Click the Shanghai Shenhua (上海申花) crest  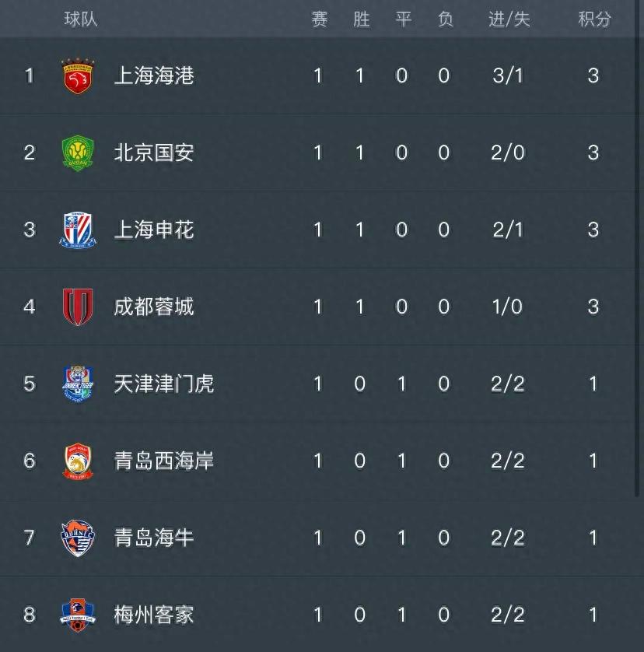[x=78, y=230]
